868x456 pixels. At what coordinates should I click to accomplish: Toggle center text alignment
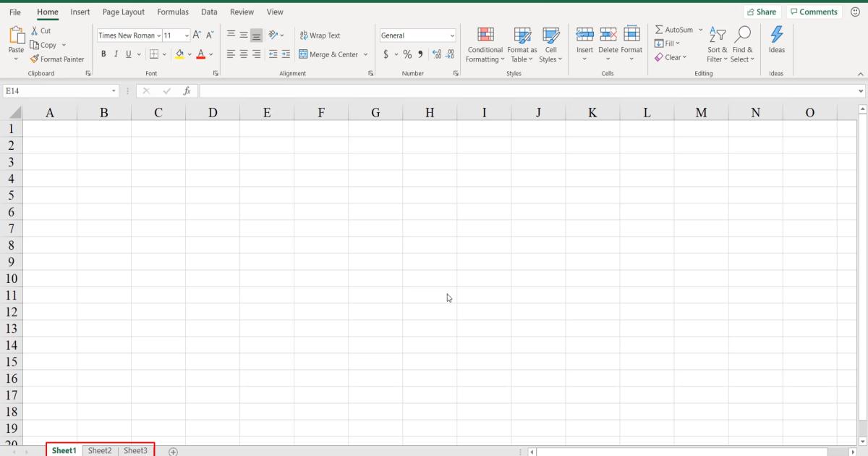[x=243, y=54]
